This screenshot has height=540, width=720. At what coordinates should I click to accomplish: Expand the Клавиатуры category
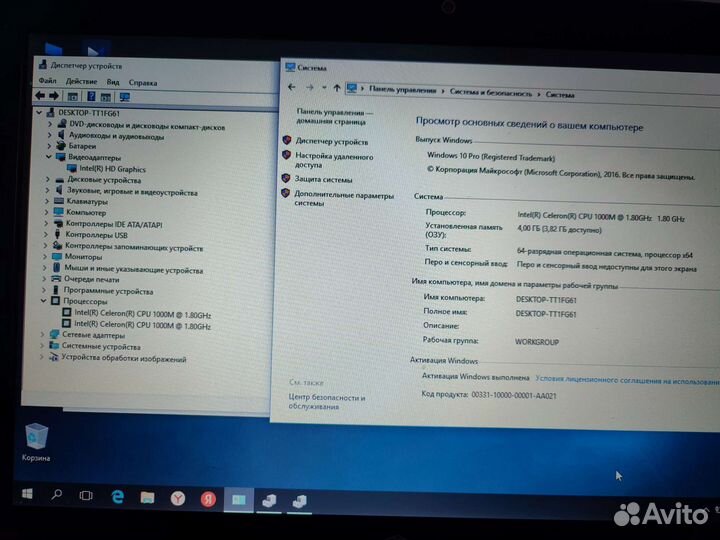pos(47,201)
